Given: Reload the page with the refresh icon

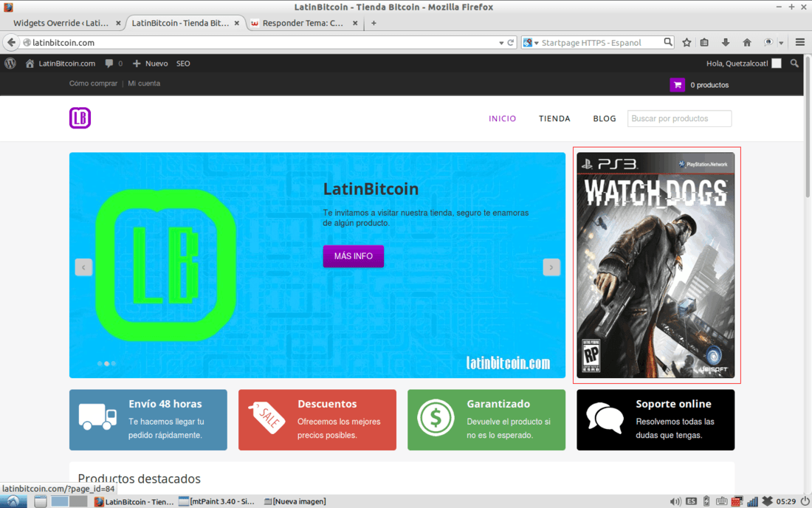Looking at the screenshot, I should click(x=511, y=43).
